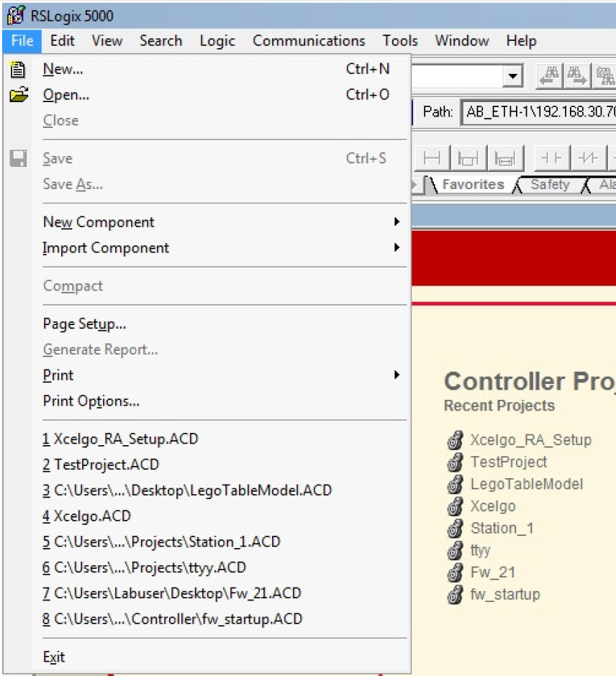
Task: Click the New document icon in File menu
Action: click(x=18, y=69)
